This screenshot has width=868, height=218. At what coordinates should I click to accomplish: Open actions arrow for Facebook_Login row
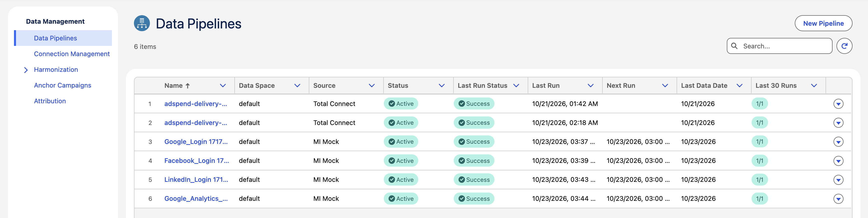click(838, 161)
